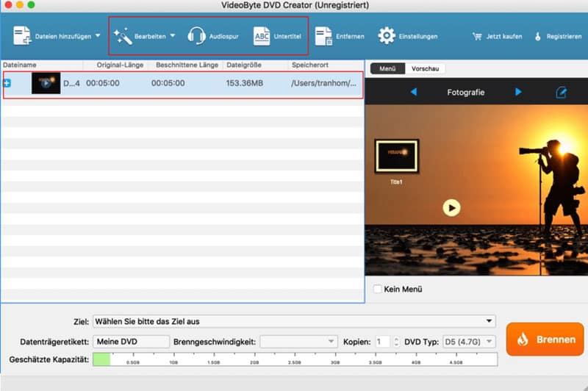
Task: Click the Entfernen document icon
Action: pos(323,36)
